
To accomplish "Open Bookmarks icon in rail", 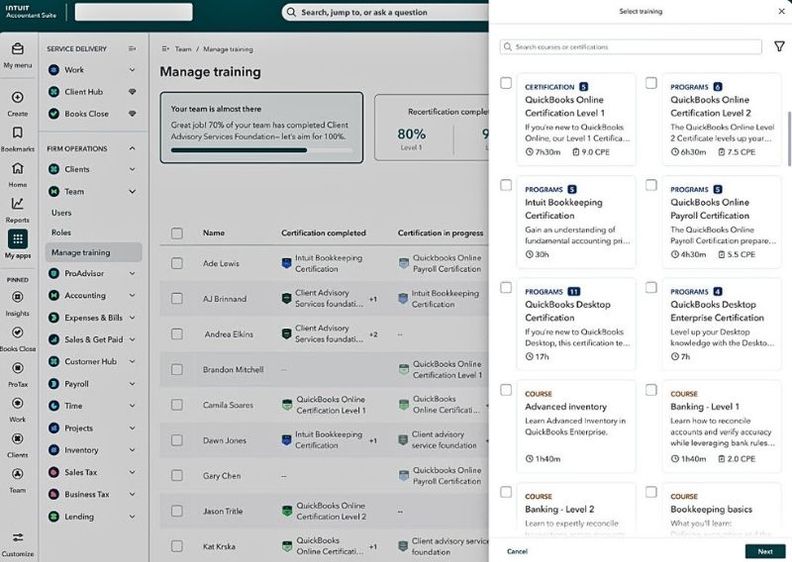I will coord(18,133).
